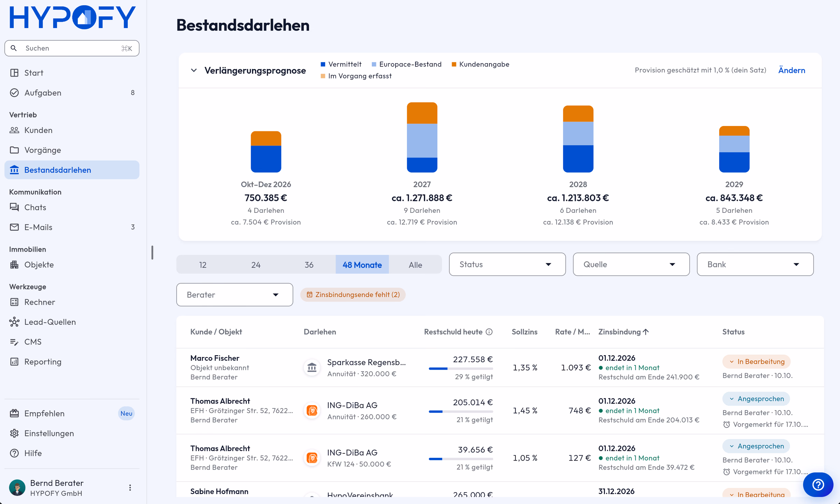Screen dimensions: 840x504
Task: Sort by Zinsbindung column header
Action: (x=623, y=332)
